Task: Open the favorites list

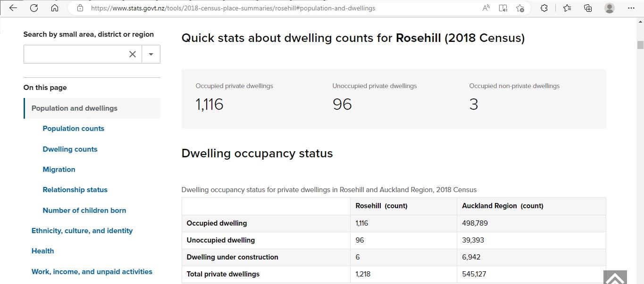Action: (x=567, y=8)
